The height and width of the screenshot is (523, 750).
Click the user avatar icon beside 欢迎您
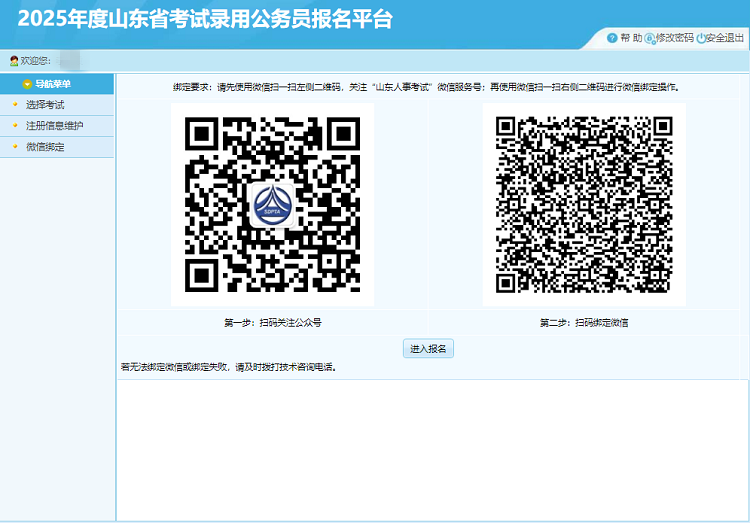click(14, 61)
